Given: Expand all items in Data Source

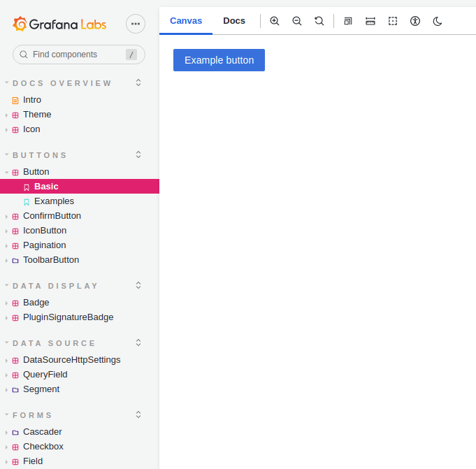Looking at the screenshot, I should coord(138,342).
